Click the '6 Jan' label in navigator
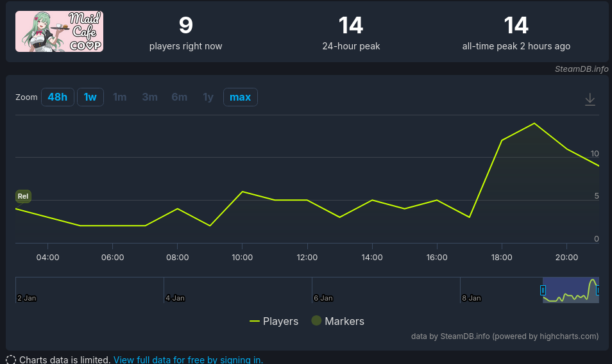This screenshot has width=612, height=364. (323, 298)
